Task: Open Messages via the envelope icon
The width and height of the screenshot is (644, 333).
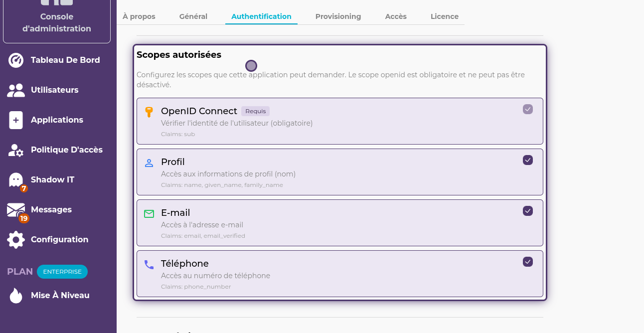Action: pyautogui.click(x=16, y=210)
